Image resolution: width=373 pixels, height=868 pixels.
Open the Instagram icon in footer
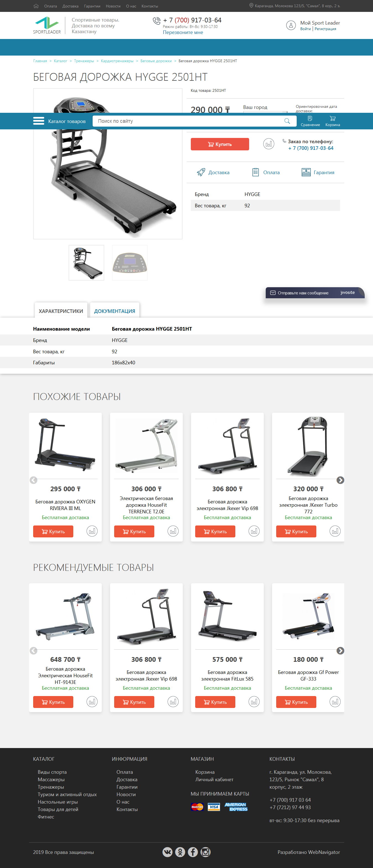[x=205, y=852]
